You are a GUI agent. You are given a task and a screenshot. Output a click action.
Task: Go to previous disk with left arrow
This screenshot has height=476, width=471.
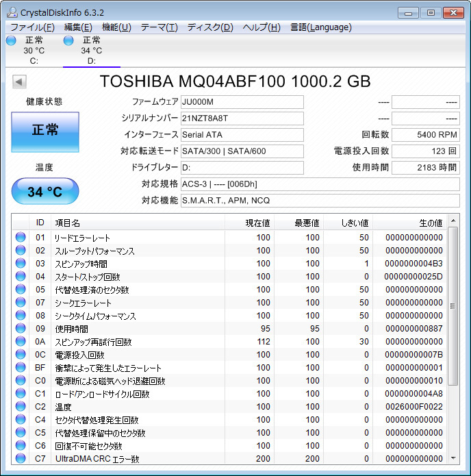(x=19, y=82)
